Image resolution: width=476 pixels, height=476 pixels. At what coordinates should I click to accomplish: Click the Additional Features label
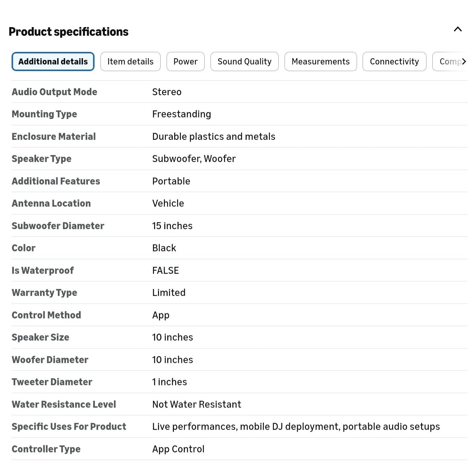pos(56,181)
